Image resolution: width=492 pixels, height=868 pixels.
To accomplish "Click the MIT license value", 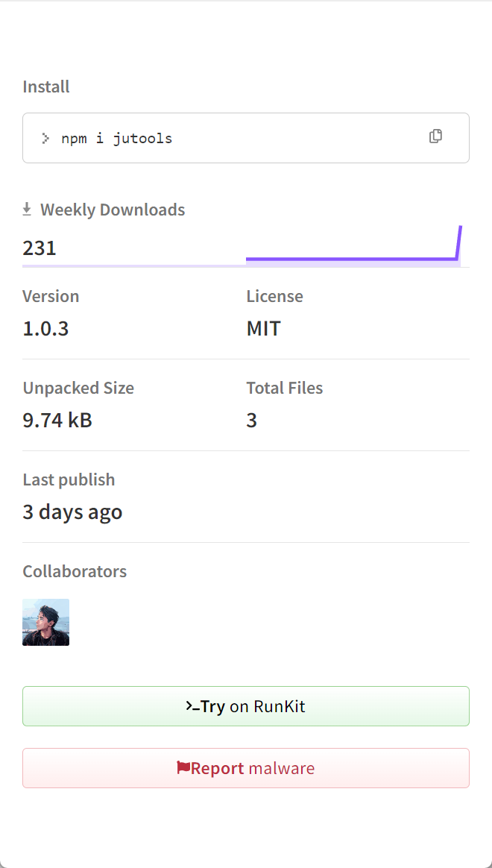I will 263,328.
